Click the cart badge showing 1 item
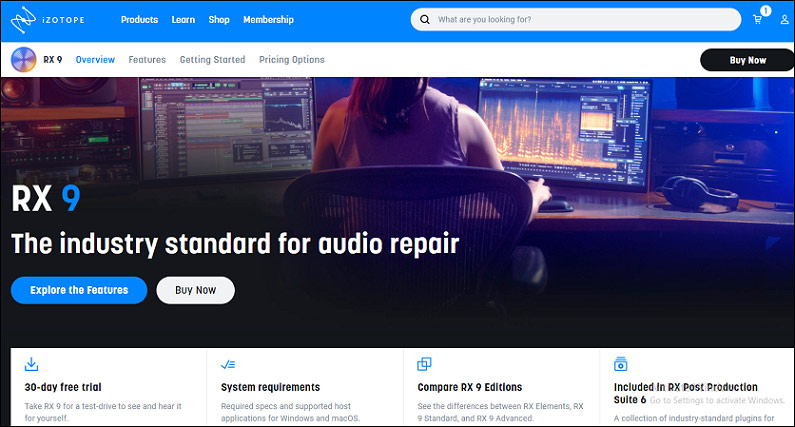The image size is (795, 427). [x=766, y=11]
